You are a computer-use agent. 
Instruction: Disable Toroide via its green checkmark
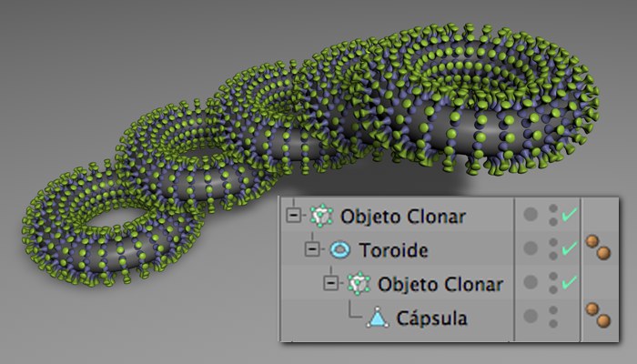pos(570,248)
